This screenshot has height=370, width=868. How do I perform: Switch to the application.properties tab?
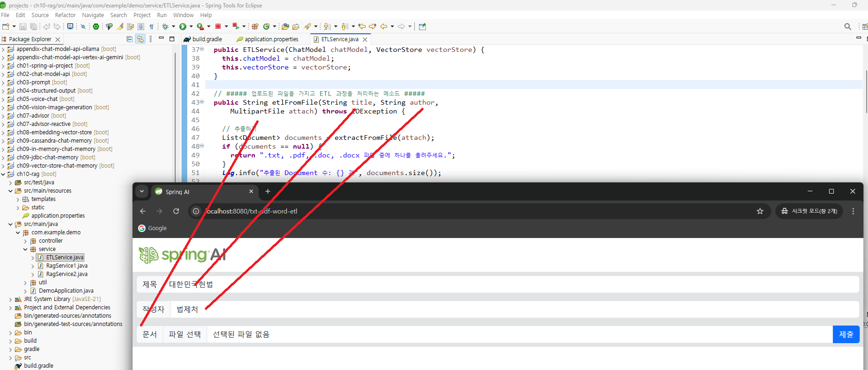coord(267,39)
